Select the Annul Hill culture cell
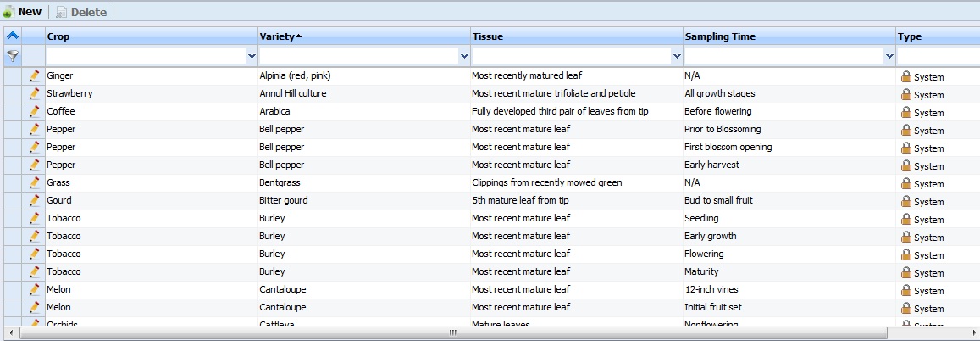This screenshot has width=980, height=341. pos(363,94)
